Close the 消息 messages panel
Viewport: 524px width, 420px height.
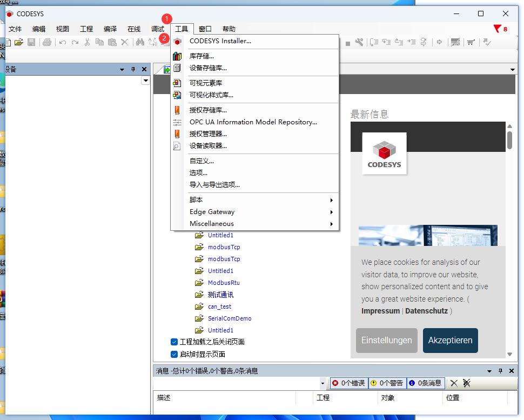[511, 371]
